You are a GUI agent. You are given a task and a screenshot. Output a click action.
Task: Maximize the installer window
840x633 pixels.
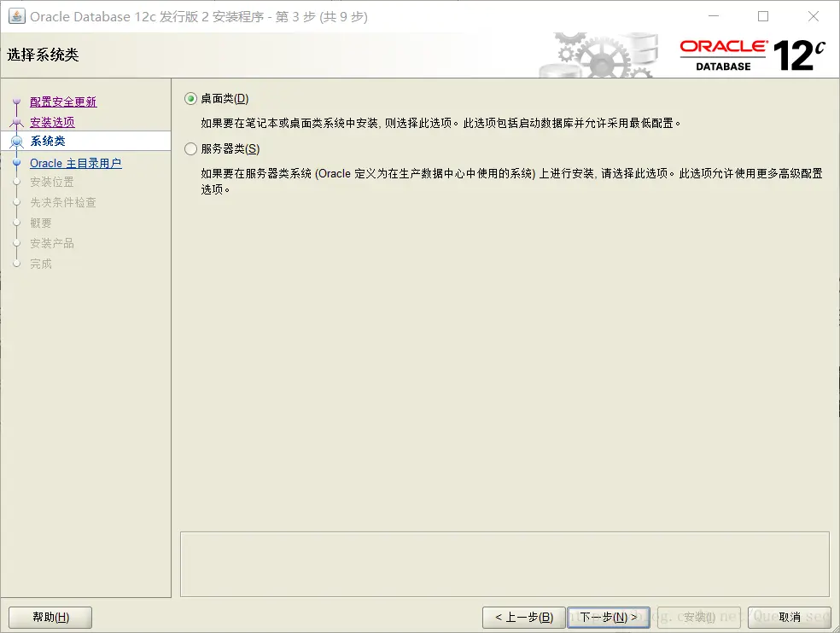763,16
